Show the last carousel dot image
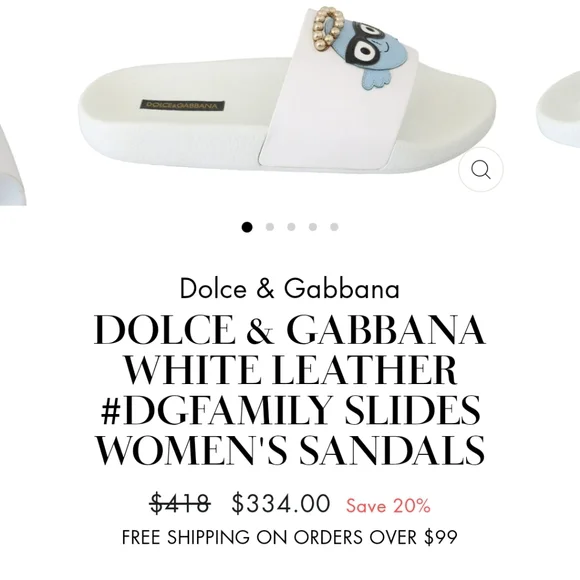The image size is (580, 580). pos(334,227)
